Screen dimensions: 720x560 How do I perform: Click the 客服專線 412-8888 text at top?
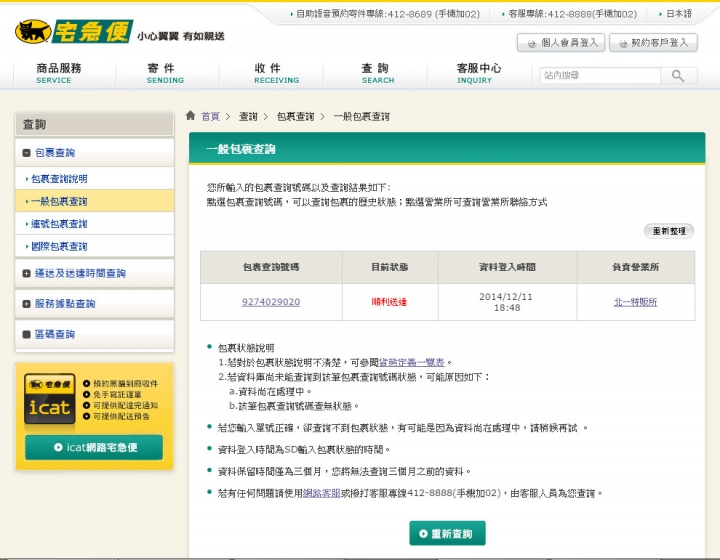(572, 14)
